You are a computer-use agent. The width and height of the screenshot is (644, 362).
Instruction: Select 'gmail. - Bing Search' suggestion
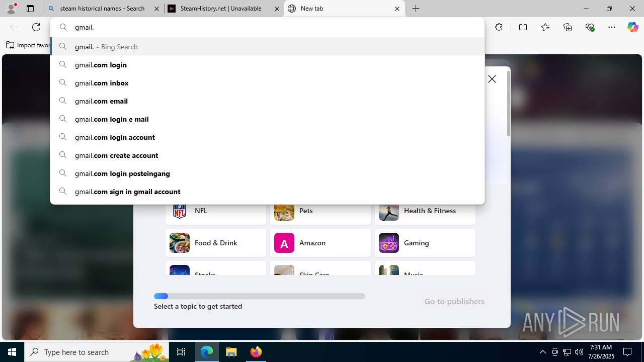267,47
